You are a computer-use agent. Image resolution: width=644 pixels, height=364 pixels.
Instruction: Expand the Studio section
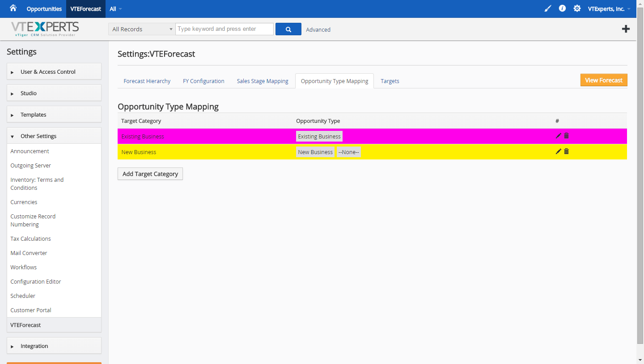(x=54, y=93)
